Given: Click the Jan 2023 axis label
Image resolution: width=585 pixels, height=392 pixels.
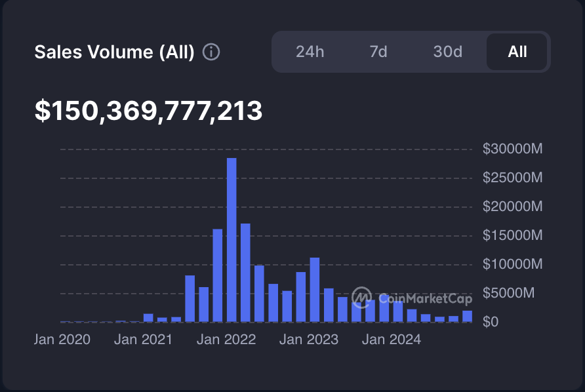Looking at the screenshot, I should point(309,340).
